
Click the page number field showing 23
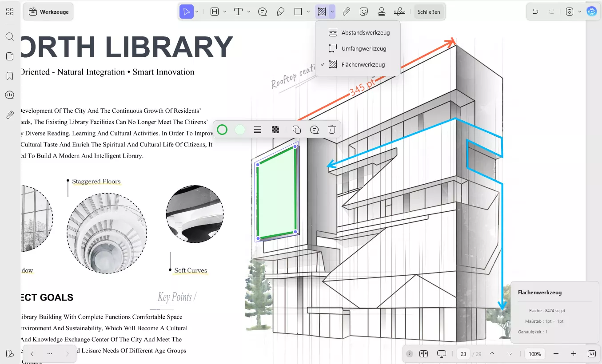click(x=463, y=354)
